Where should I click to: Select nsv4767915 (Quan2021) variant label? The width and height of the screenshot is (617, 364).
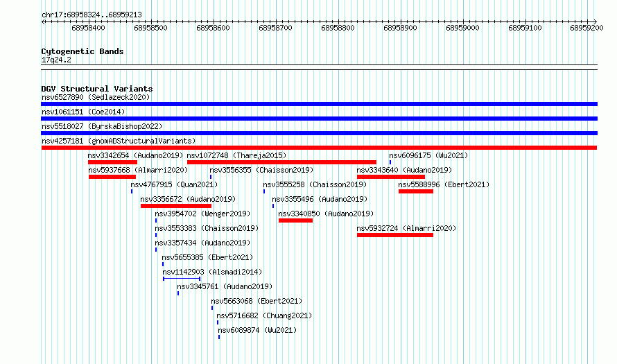(x=174, y=184)
